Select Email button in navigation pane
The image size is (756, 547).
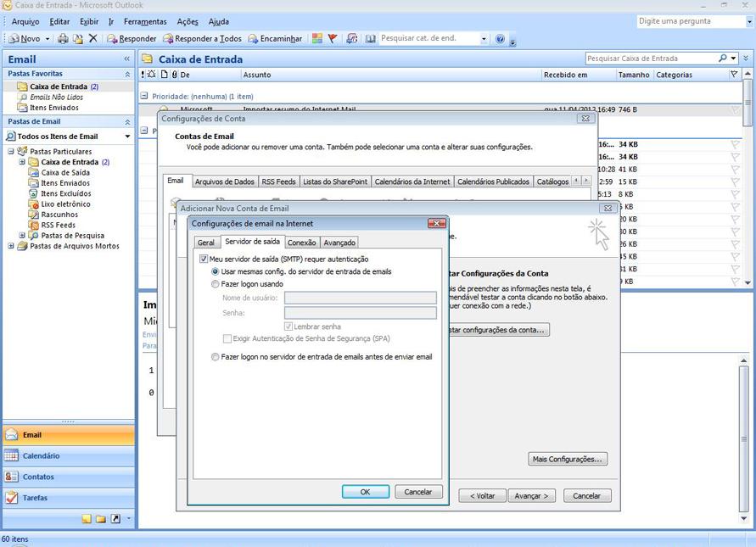pos(69,435)
